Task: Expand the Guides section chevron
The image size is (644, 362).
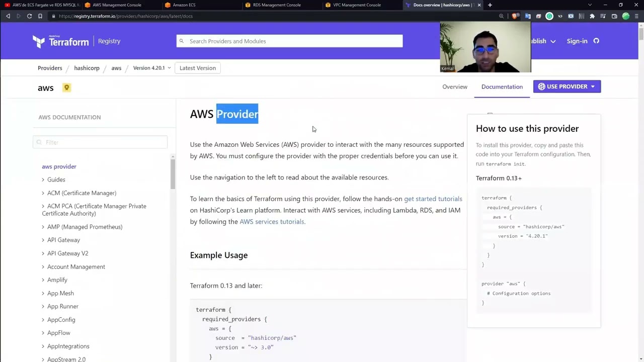Action: (43, 179)
